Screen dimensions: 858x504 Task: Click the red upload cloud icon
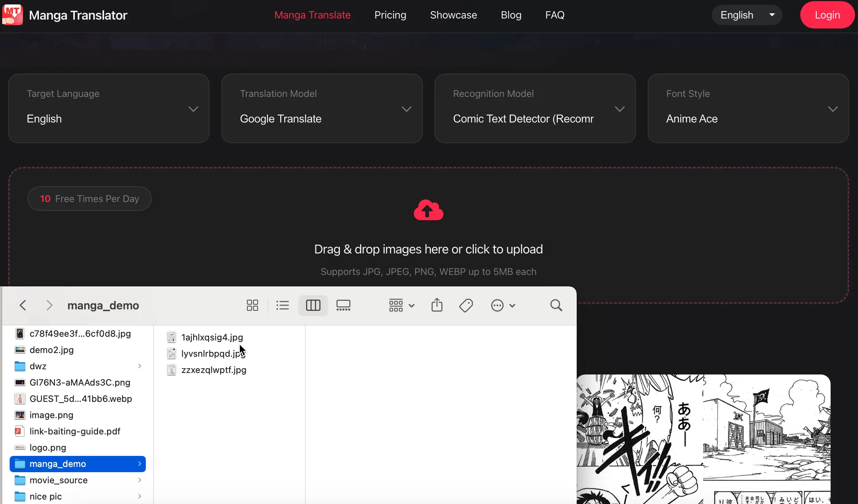[428, 210]
